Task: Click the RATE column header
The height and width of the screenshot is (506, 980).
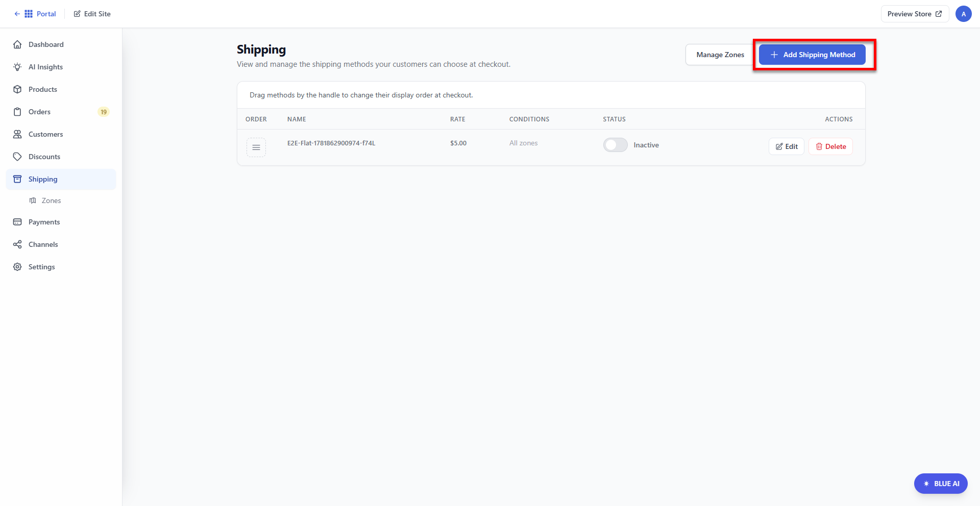Action: (x=458, y=119)
